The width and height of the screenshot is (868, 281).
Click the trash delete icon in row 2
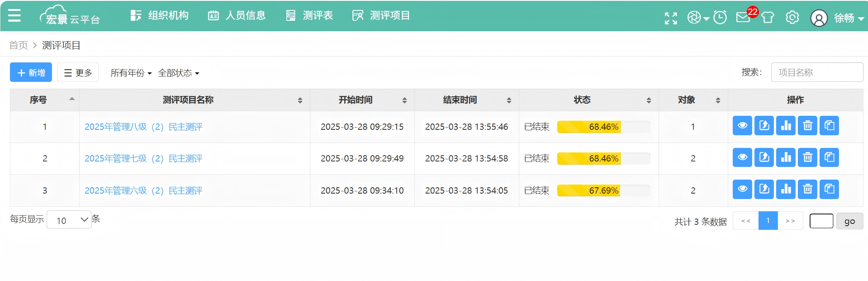[x=807, y=157]
